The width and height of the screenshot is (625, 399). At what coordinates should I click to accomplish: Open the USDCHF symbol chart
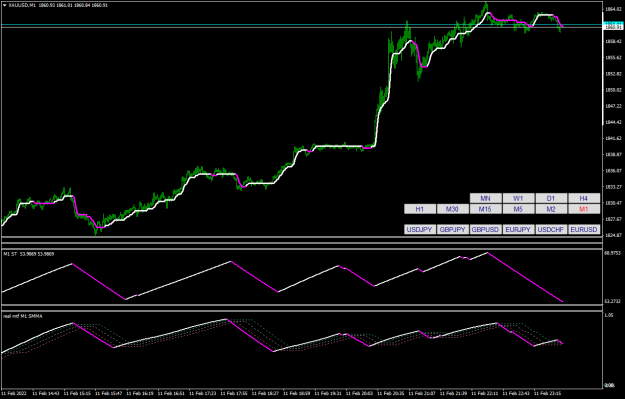pyautogui.click(x=551, y=230)
